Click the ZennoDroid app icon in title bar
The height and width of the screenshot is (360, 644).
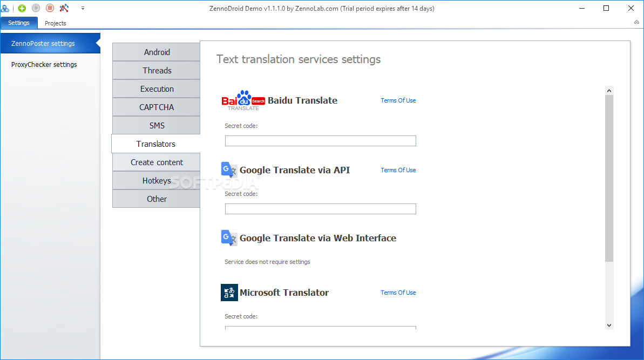(x=5, y=8)
